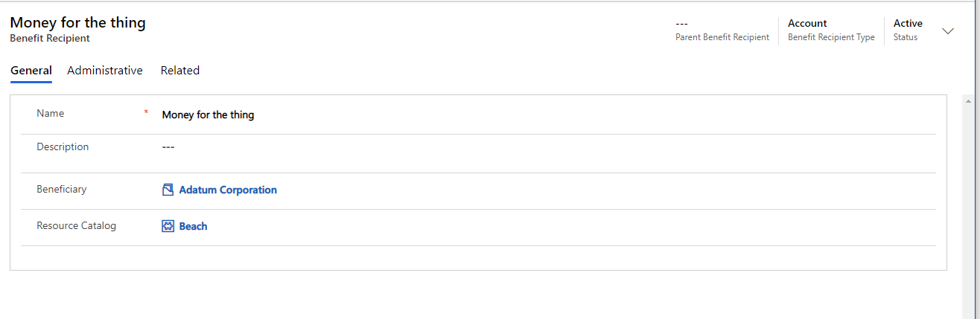Click the Benefit Recipient subtitle text
Screen dimensions: 980x319
tap(50, 38)
